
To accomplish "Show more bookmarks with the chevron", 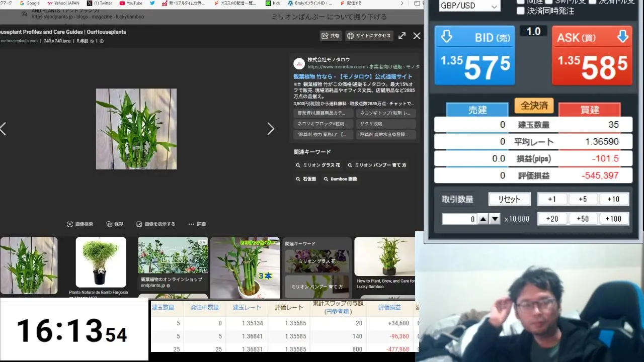I will tap(402, 3).
